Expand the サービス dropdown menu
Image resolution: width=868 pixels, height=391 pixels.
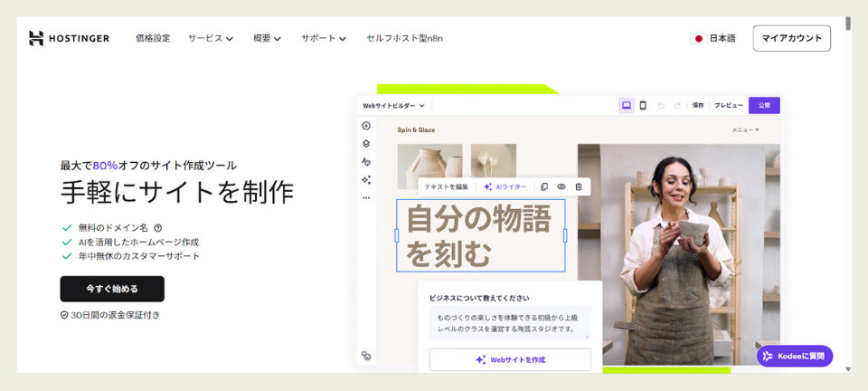pos(211,38)
